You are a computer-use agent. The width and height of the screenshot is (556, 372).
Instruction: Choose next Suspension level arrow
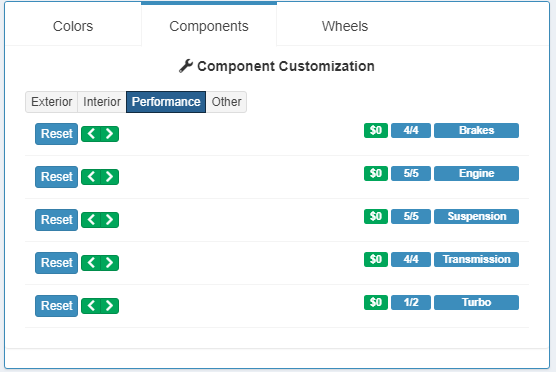point(110,220)
